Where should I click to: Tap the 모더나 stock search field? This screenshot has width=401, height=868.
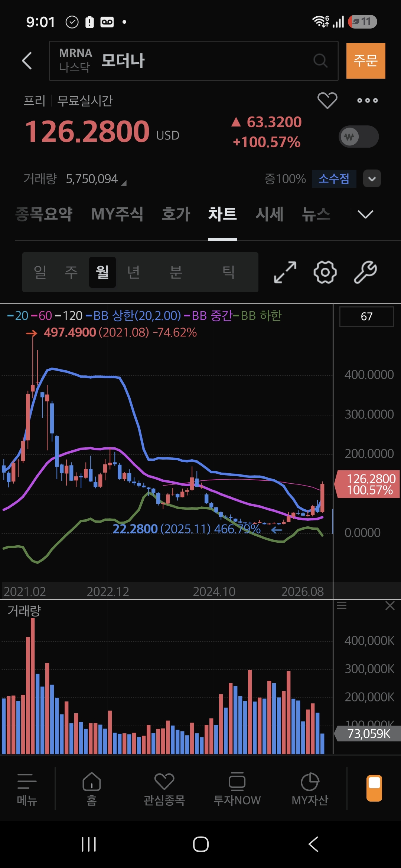coord(193,60)
